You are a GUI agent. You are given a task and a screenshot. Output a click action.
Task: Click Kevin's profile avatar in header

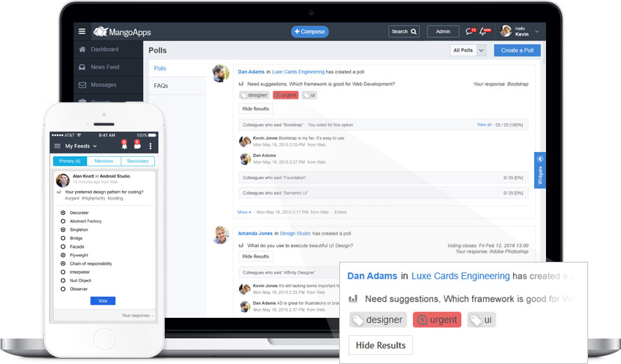[506, 31]
